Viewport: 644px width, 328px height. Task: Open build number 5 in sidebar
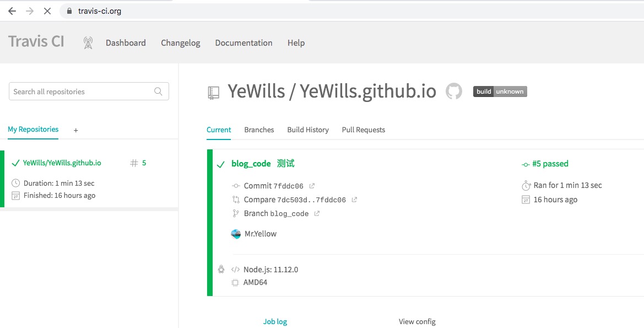pos(144,163)
